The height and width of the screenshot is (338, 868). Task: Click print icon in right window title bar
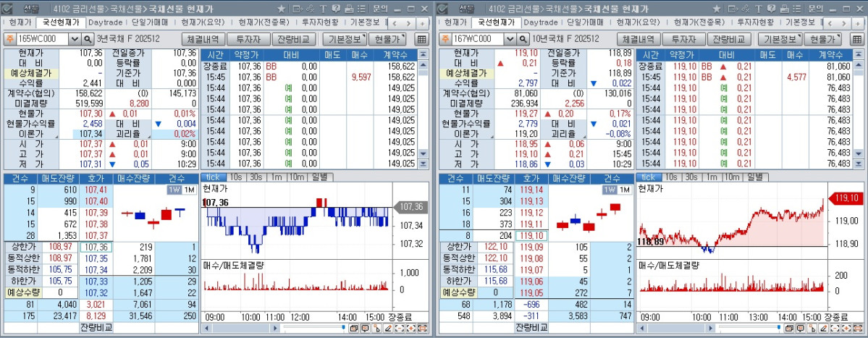coord(785,9)
